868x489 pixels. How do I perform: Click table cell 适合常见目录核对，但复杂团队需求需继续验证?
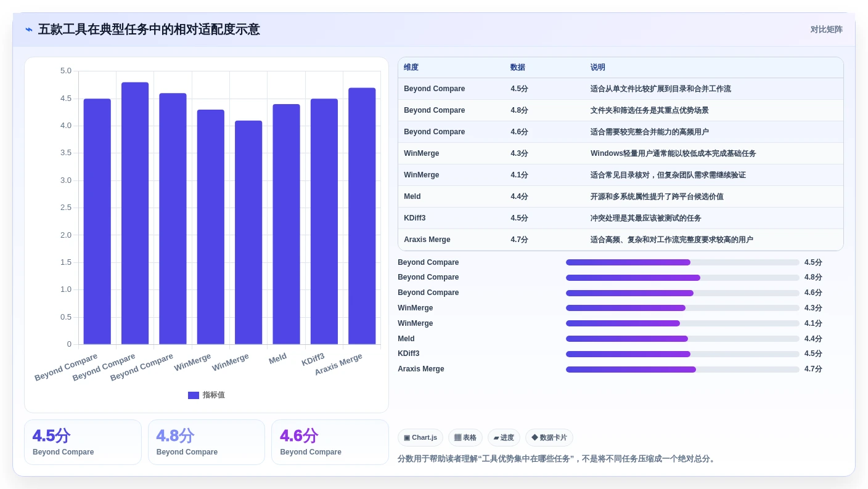668,175
